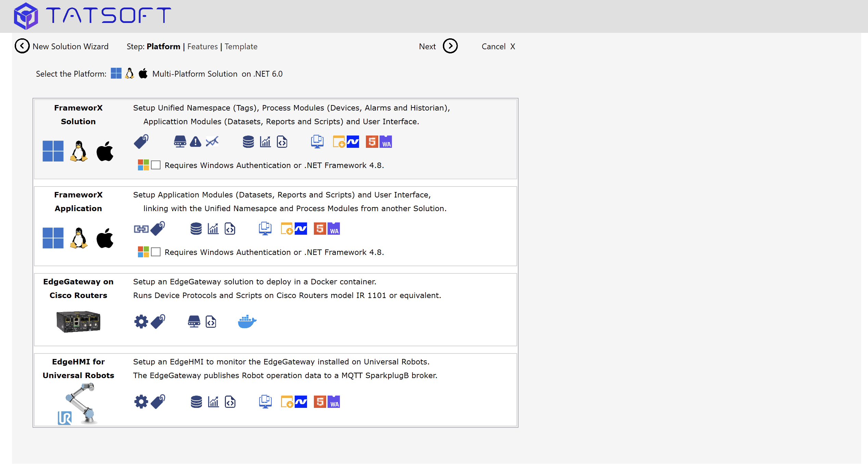Click the device icon in EdgeGateway row
This screenshot has width=868, height=464.
[x=194, y=322]
